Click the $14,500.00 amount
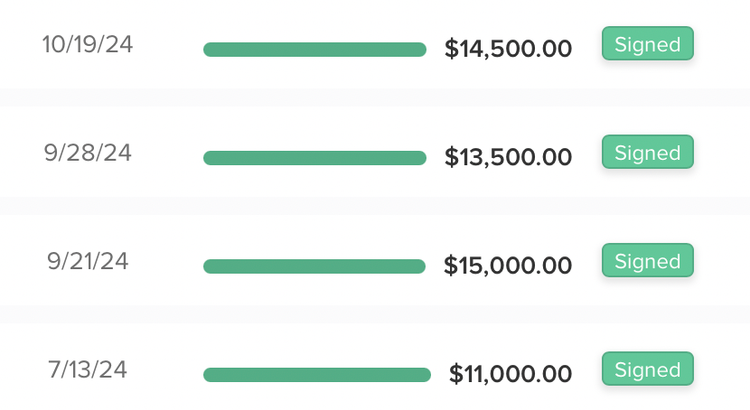This screenshot has width=750, height=410. 508,49
